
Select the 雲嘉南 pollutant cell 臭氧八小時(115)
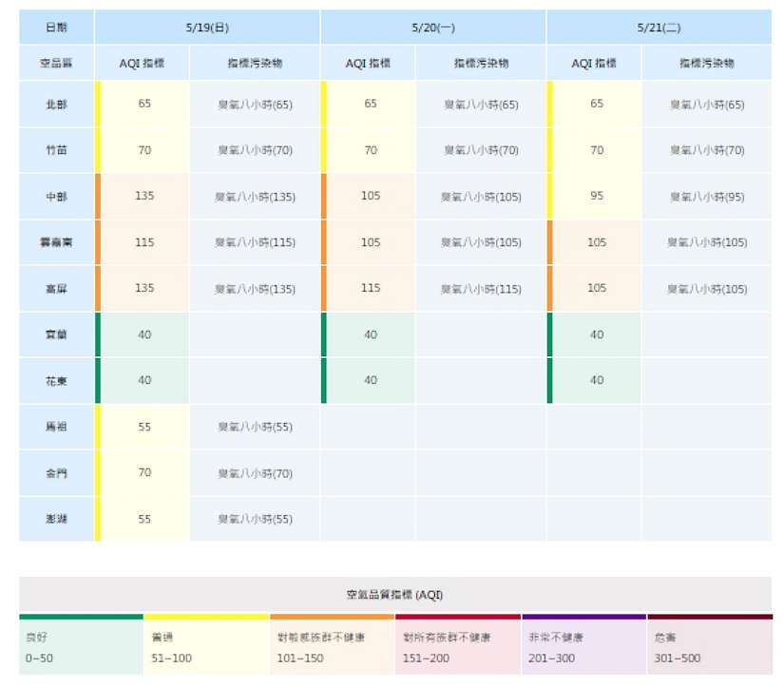(255, 243)
